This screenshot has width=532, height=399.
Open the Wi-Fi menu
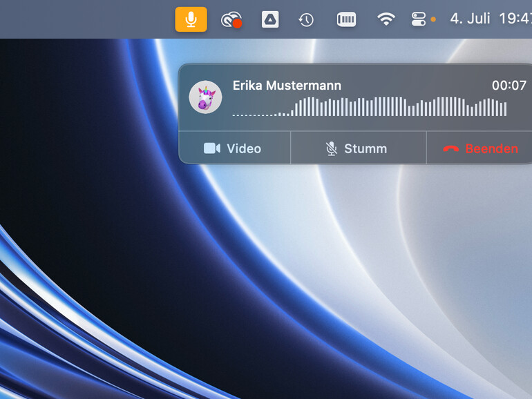point(386,19)
